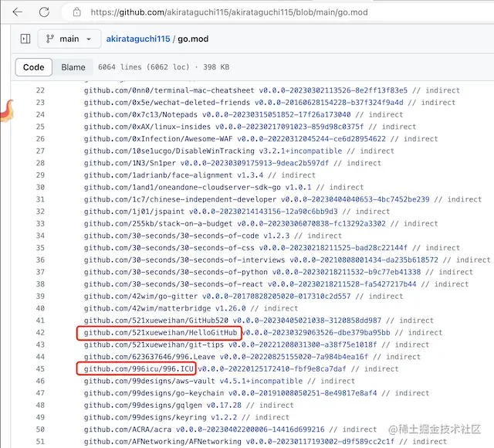
Task: Click the 521xueweihan/HelloGitHub module path
Action: tap(161, 333)
